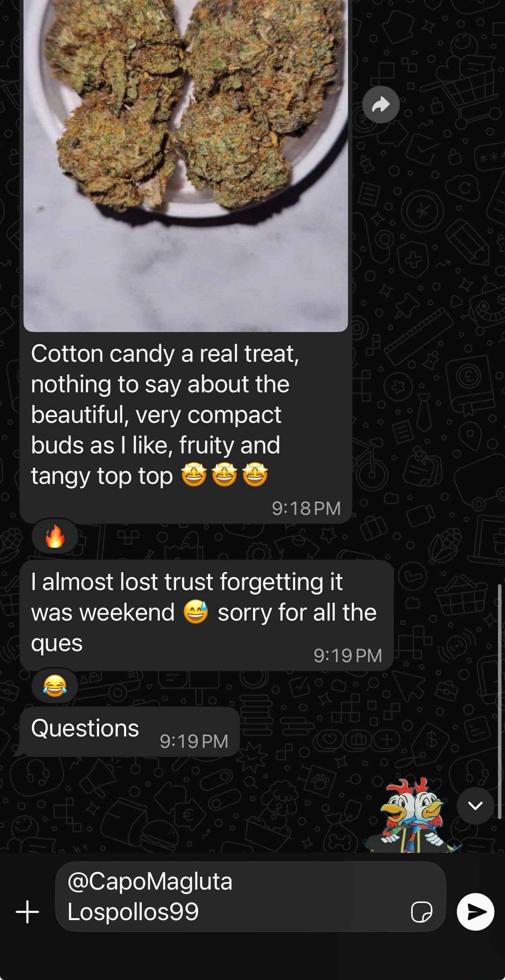
Task: Open the cannabis buds photo
Action: [x=186, y=165]
